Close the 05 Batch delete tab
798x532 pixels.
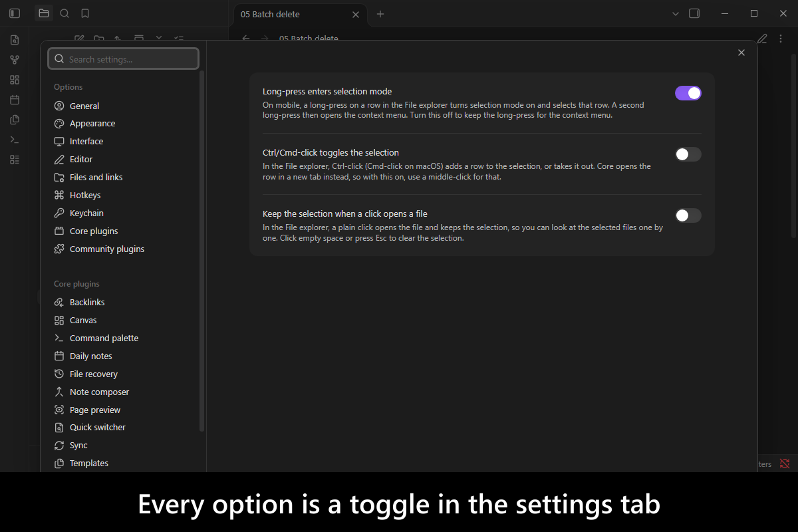[356, 14]
